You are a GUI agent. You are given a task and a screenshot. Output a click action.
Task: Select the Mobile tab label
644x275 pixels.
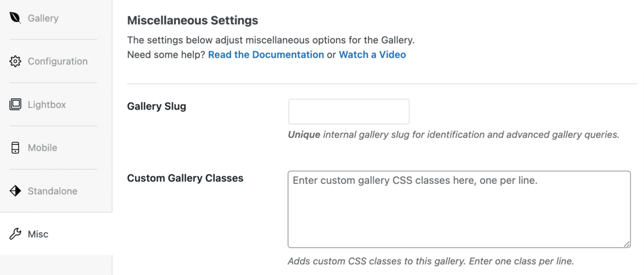click(x=43, y=148)
